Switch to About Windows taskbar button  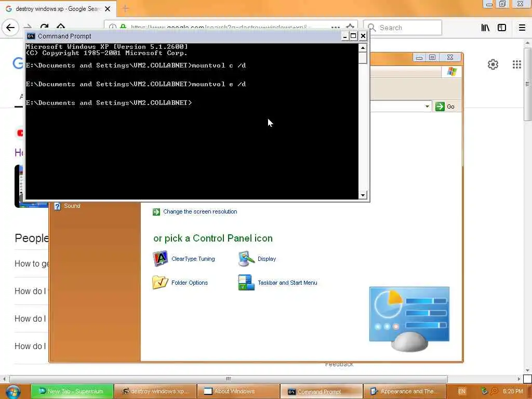238,391
